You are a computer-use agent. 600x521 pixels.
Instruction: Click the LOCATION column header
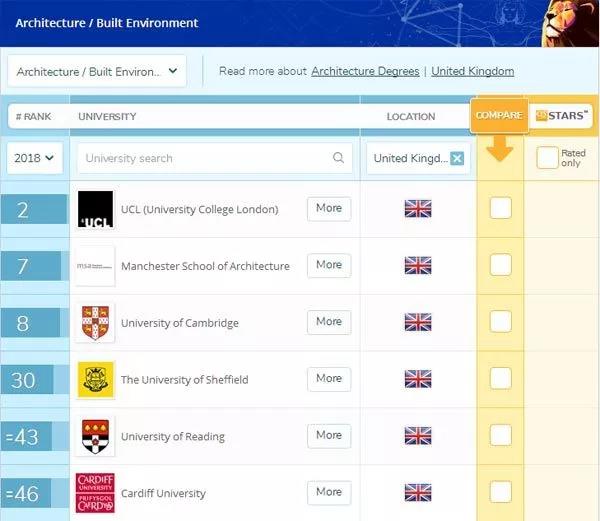click(x=411, y=116)
